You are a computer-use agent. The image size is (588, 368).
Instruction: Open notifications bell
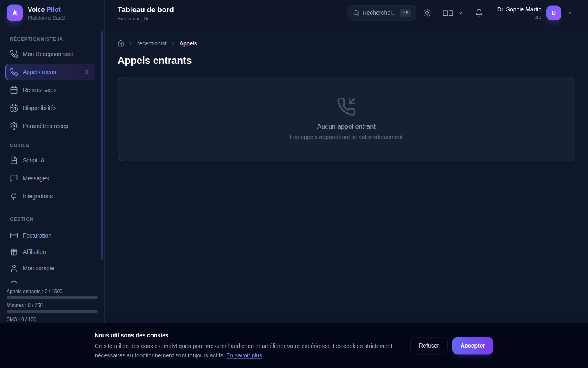coord(479,13)
